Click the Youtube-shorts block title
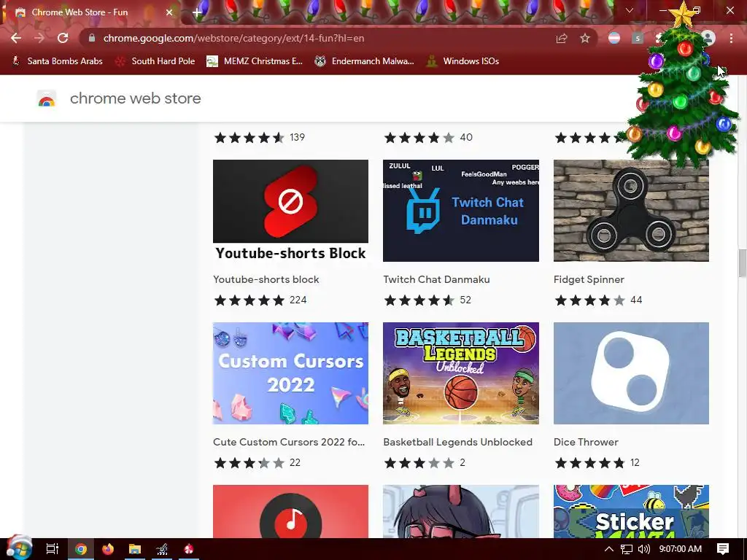The width and height of the screenshot is (747, 560). [266, 279]
